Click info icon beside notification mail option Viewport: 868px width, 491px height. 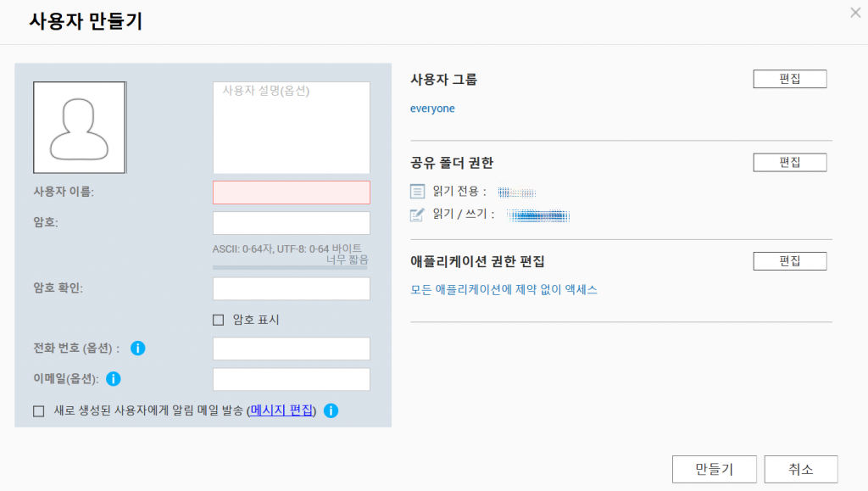(x=331, y=410)
